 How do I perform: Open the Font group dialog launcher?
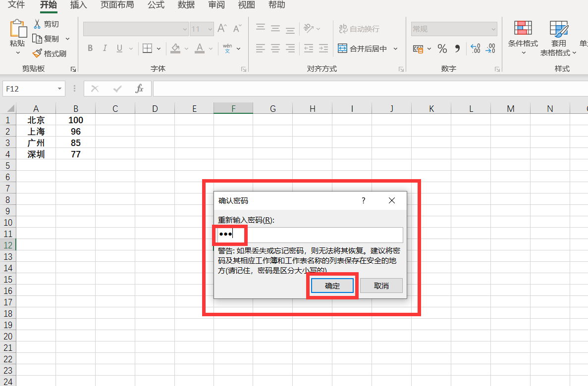244,69
